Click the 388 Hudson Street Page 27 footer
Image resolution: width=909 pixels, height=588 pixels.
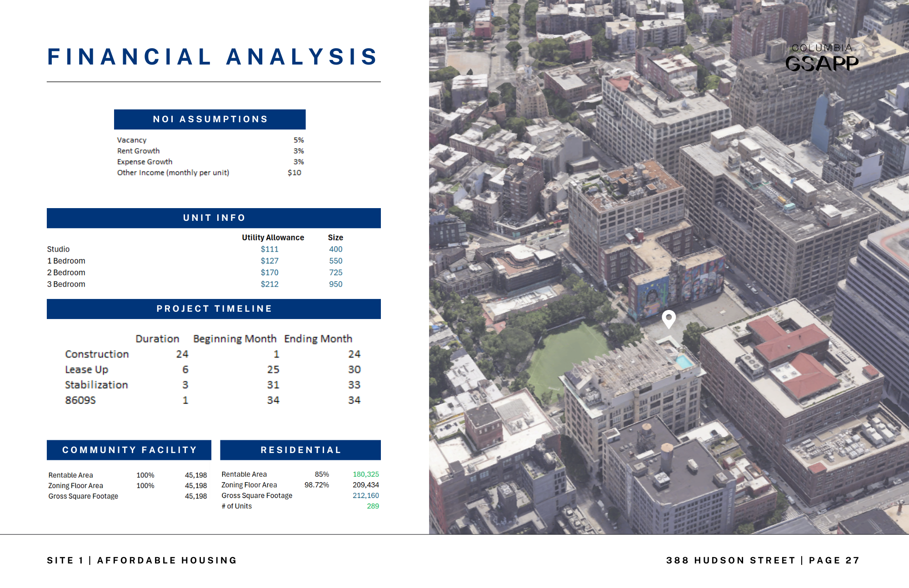[x=763, y=560]
